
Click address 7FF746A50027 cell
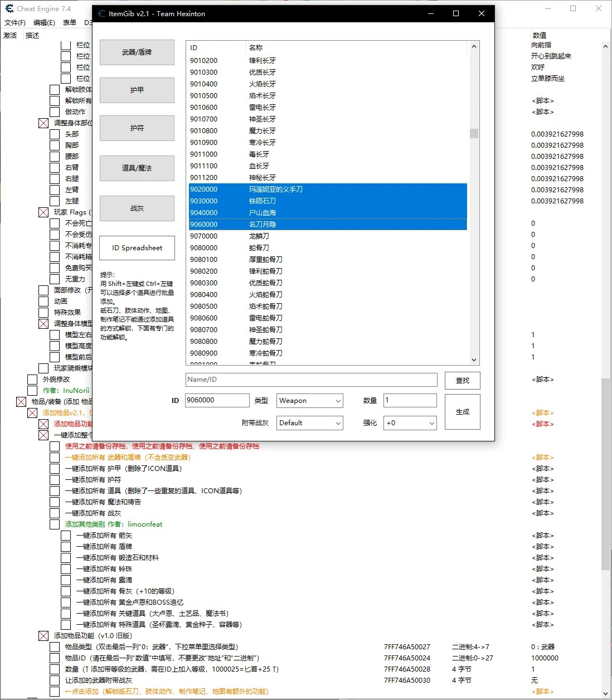tap(407, 647)
